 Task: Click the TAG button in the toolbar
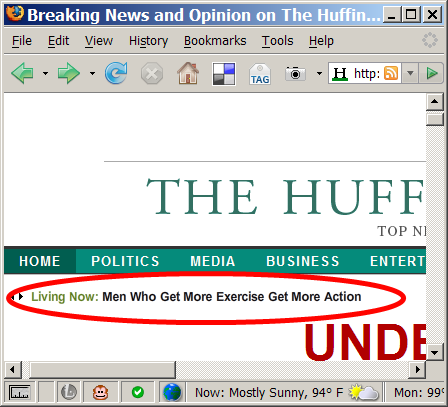coord(260,74)
